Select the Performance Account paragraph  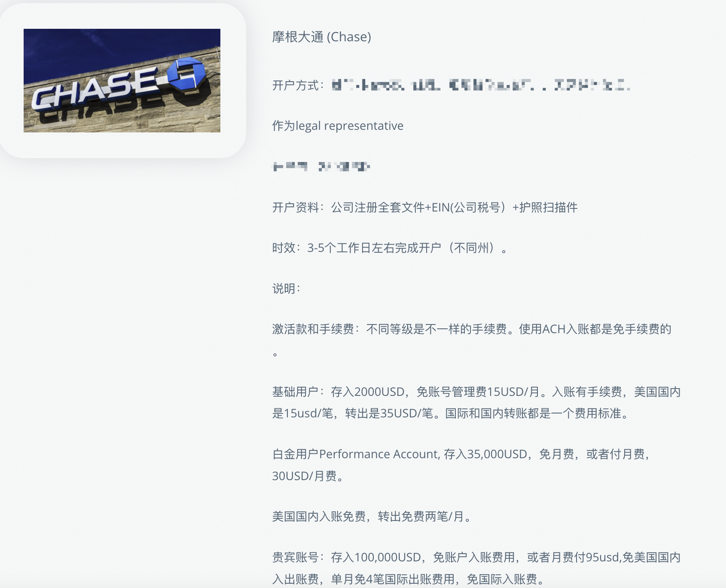coord(461,464)
